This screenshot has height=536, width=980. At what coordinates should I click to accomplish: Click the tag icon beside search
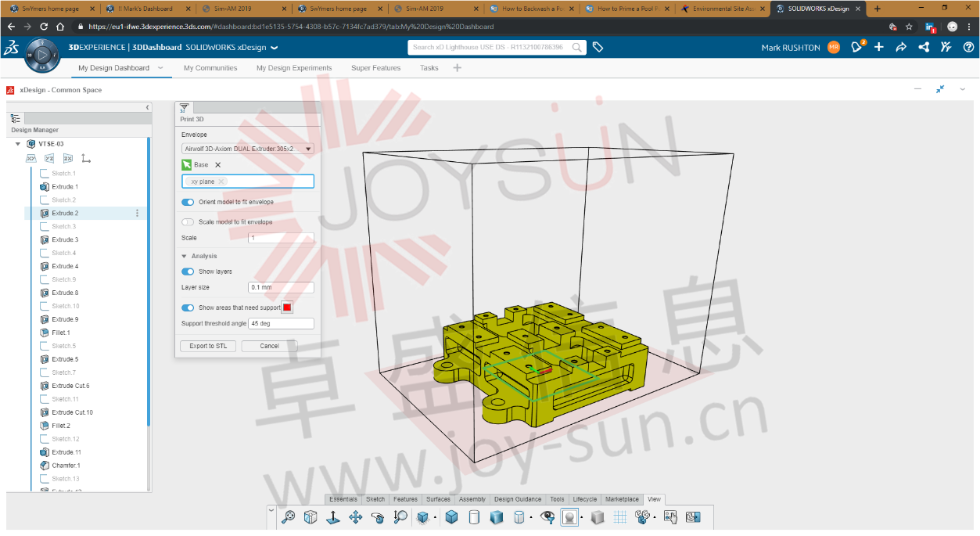coord(598,47)
